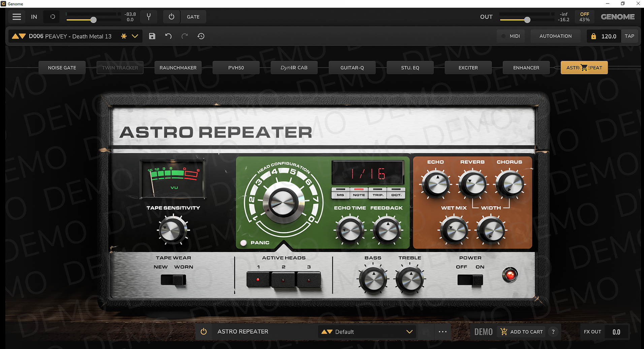Select the MS time mode button

(341, 193)
